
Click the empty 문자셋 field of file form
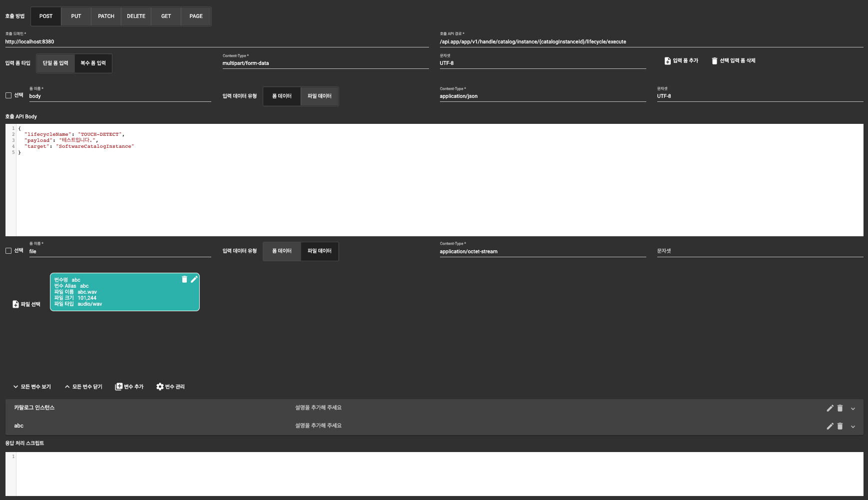click(x=760, y=250)
